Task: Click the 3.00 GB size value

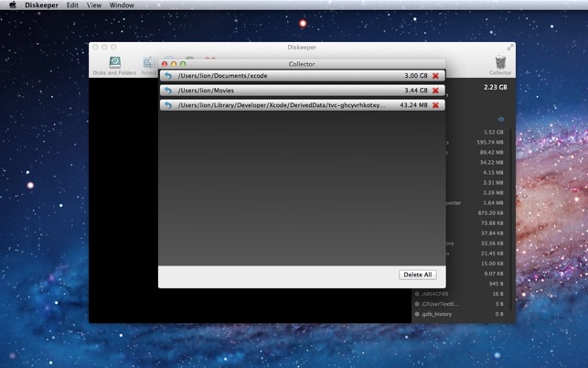Action: tap(416, 76)
